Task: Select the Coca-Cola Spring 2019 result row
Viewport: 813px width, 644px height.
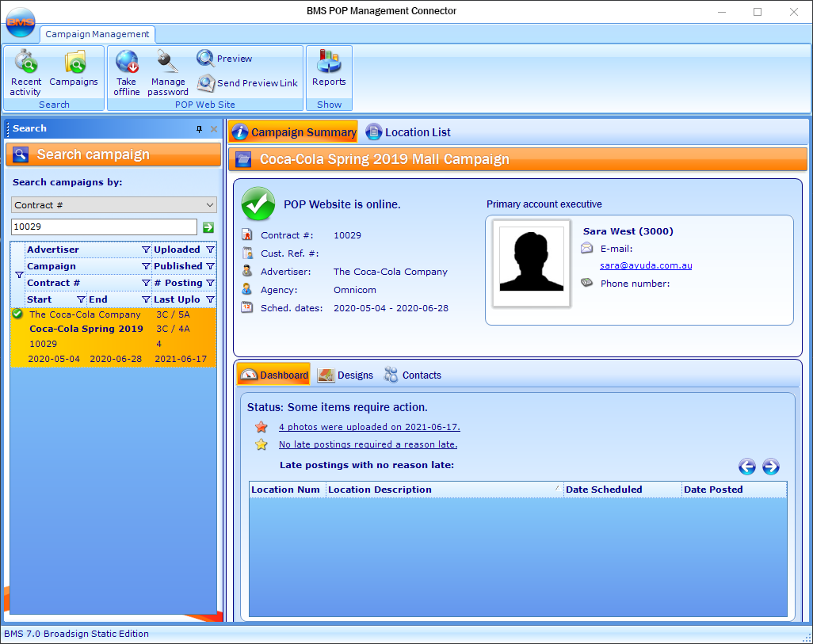Action: click(x=113, y=337)
